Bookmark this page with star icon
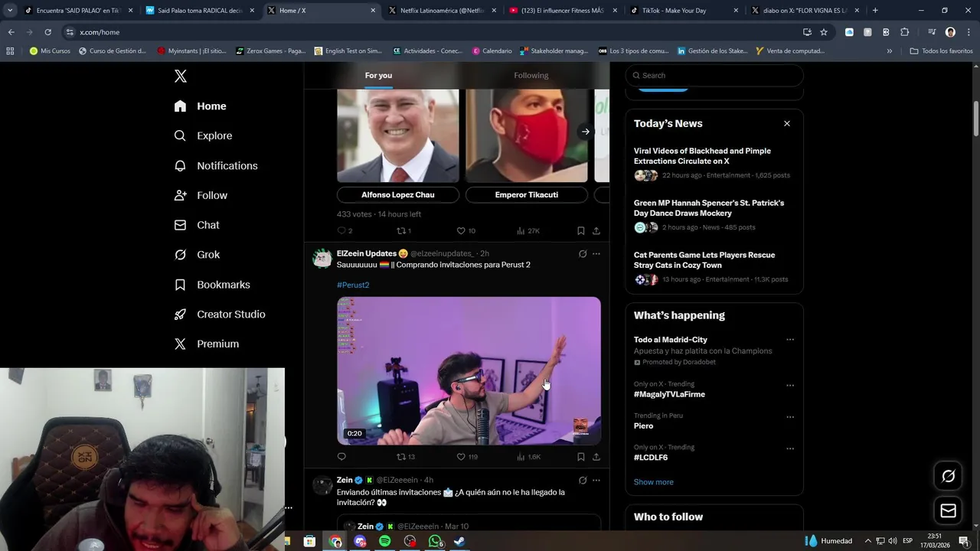This screenshot has height=551, width=980. (824, 32)
